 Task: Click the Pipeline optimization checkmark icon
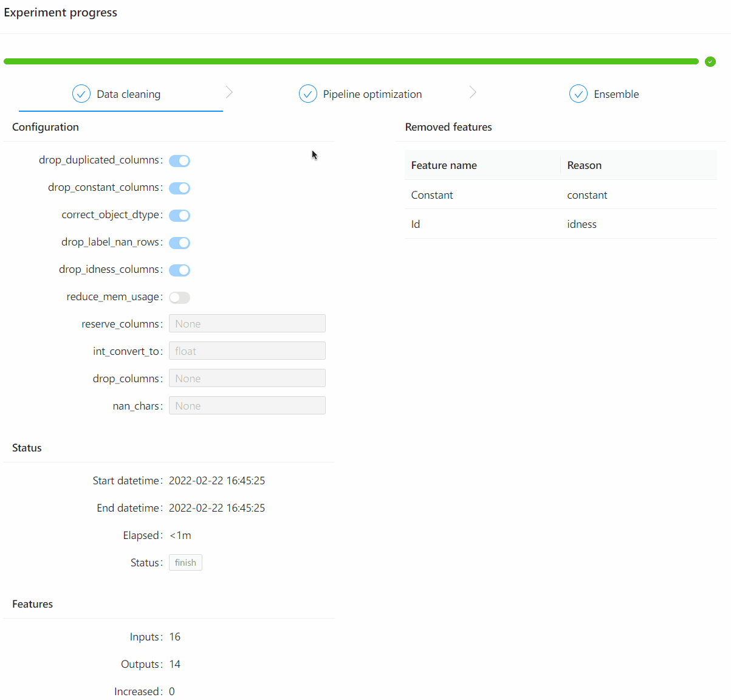pos(308,94)
